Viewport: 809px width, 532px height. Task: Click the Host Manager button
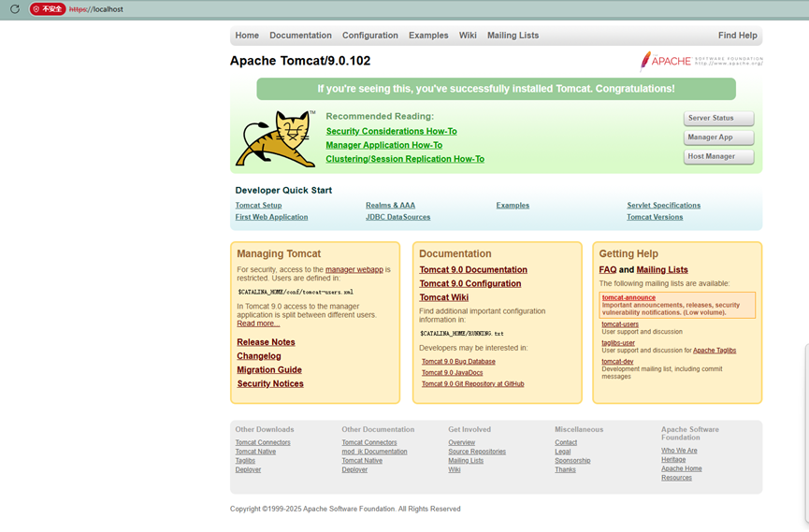click(x=718, y=156)
